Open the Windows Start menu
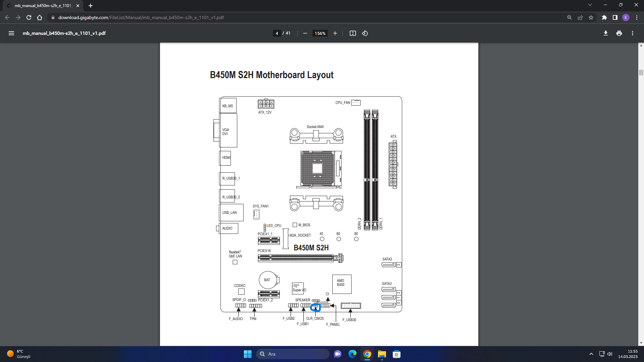 click(248, 354)
